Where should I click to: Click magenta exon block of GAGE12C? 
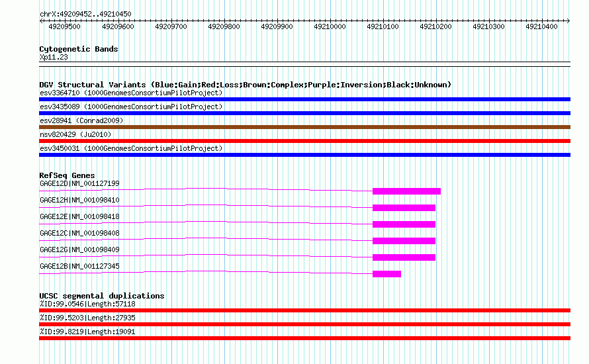point(404,241)
